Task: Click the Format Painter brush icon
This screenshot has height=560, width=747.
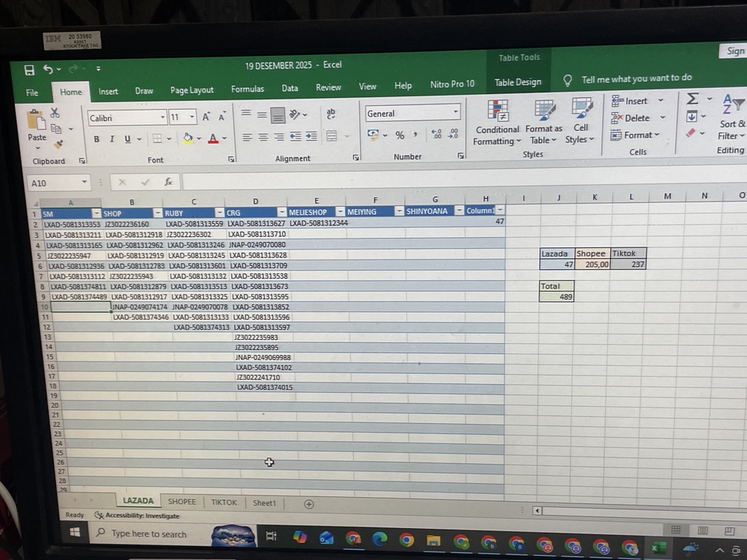Action: (x=58, y=145)
